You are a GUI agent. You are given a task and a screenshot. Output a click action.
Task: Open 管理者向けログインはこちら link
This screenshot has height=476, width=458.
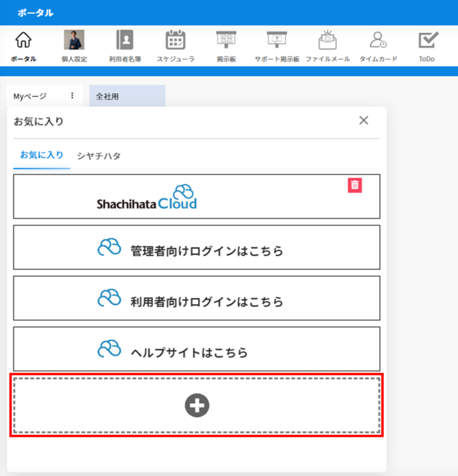click(x=196, y=247)
